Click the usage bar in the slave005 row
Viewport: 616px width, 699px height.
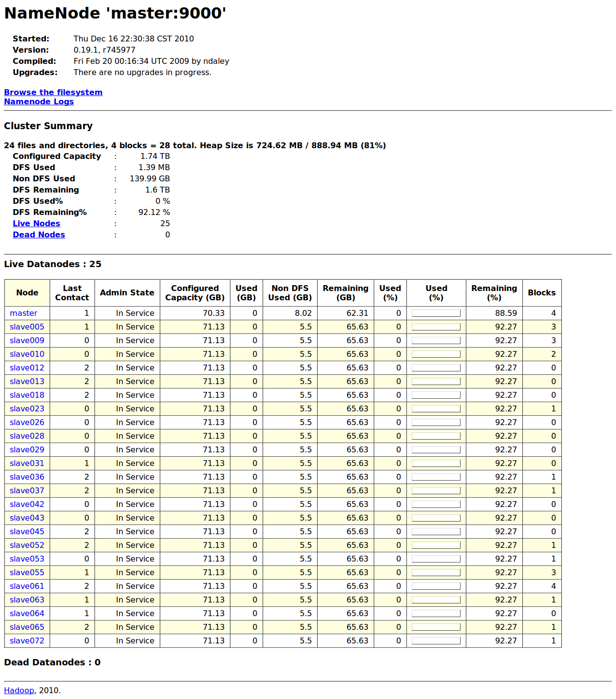tap(436, 327)
